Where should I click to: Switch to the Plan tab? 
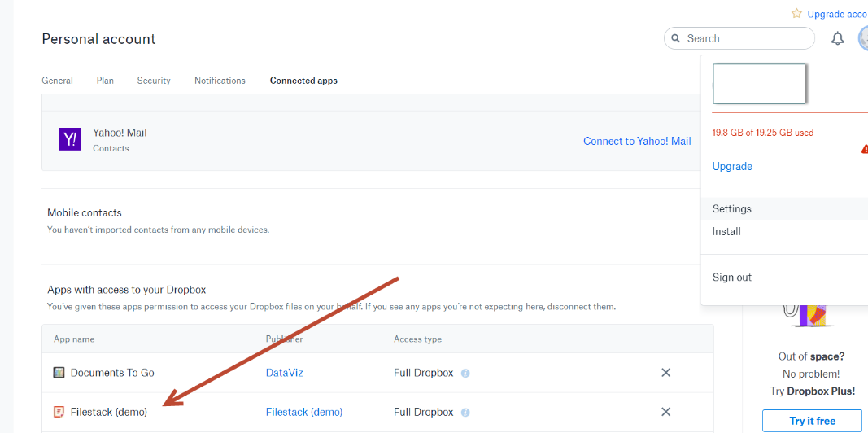point(105,81)
